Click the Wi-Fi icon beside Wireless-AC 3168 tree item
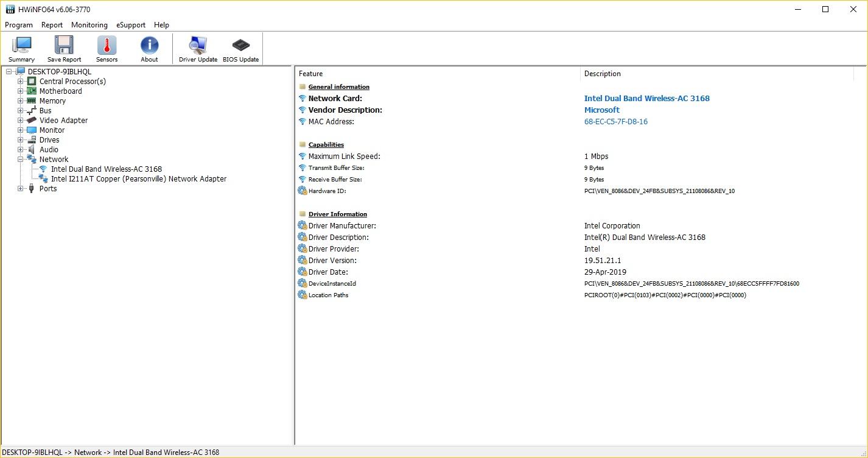868x458 pixels. 43,169
